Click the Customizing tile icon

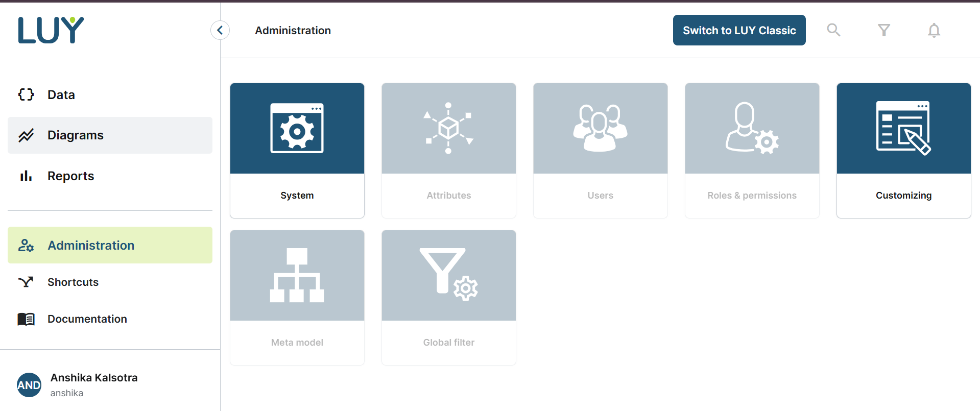[x=903, y=129]
